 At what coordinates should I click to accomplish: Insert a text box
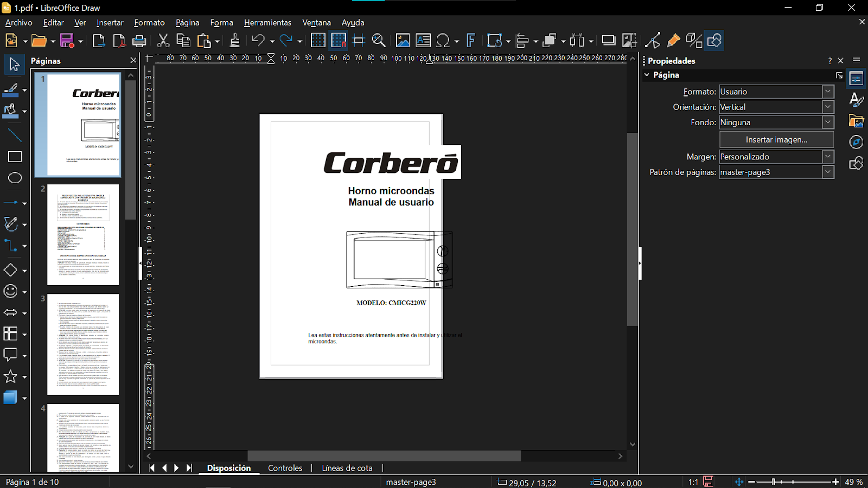(423, 41)
